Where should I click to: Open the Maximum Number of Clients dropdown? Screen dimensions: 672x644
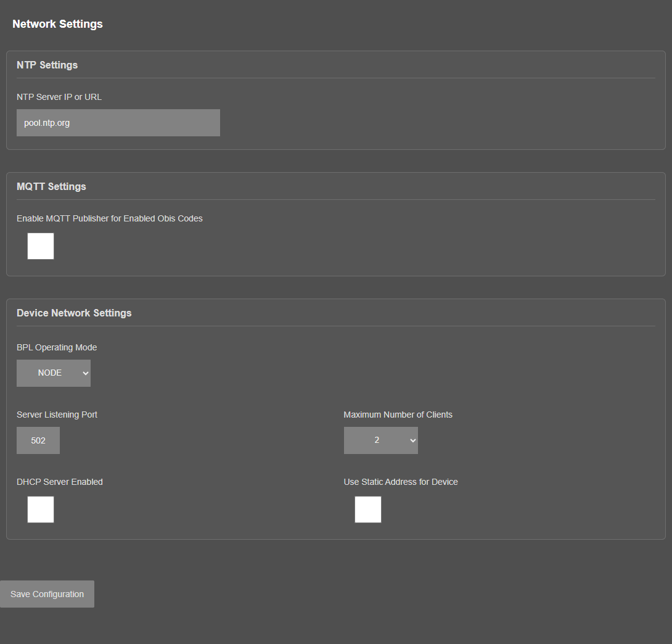point(380,440)
